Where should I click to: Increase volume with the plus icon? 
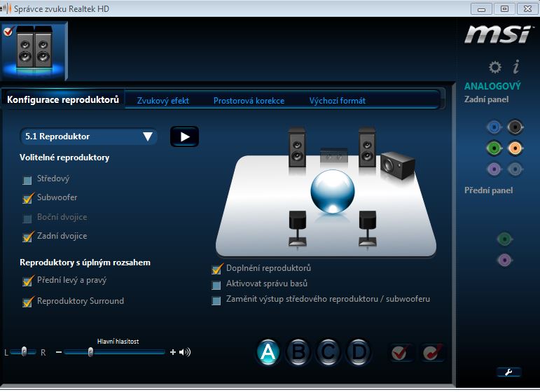(173, 352)
